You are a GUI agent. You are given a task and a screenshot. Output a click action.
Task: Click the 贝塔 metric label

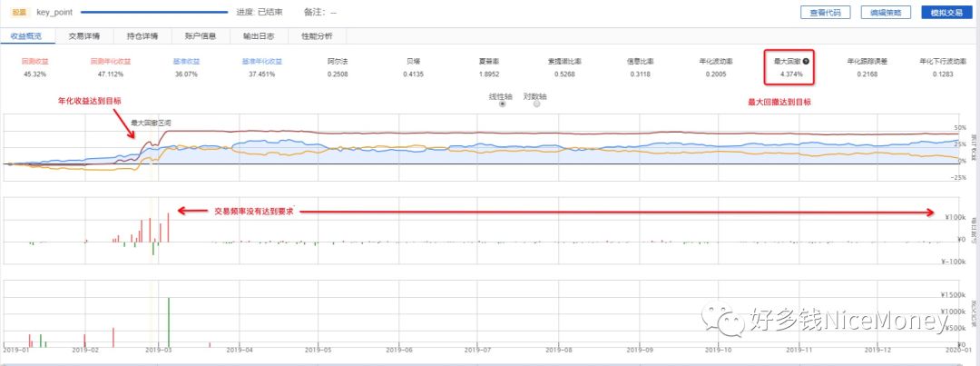tap(413, 62)
